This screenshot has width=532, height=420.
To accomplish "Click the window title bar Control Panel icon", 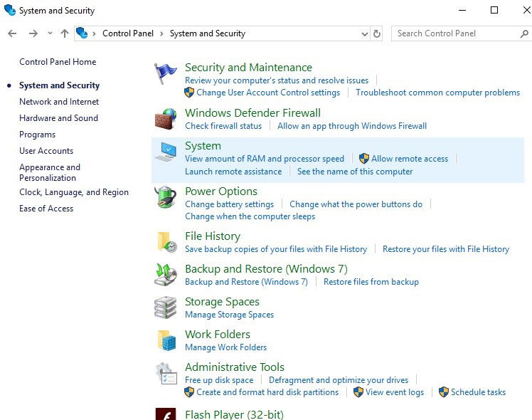I will (10, 10).
